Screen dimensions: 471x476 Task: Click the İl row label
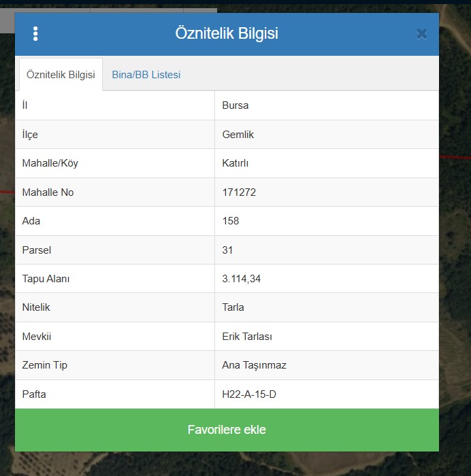25,105
